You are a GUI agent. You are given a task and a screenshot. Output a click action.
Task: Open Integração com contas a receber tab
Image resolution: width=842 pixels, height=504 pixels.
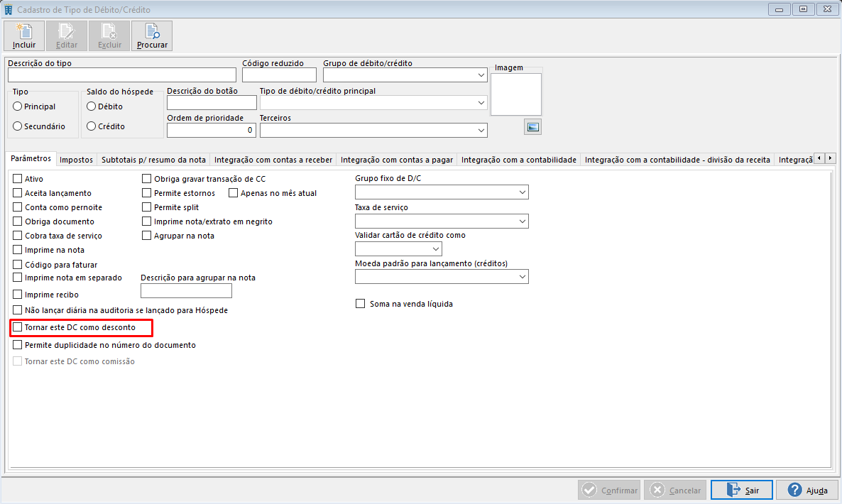273,160
